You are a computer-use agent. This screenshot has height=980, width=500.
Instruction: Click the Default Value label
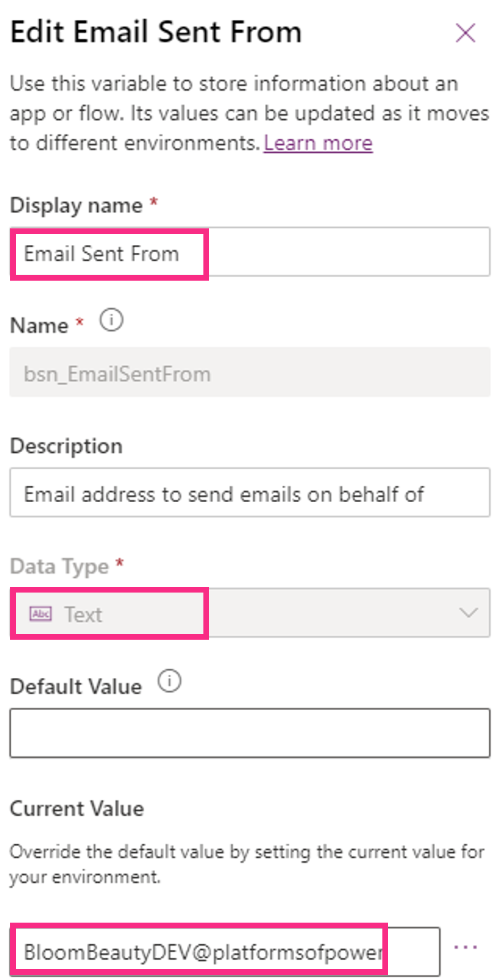click(x=76, y=686)
